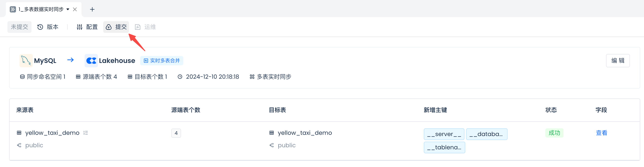This screenshot has height=167, width=644.
Task: Open the 配置 settings sliders icon
Action: (79, 27)
